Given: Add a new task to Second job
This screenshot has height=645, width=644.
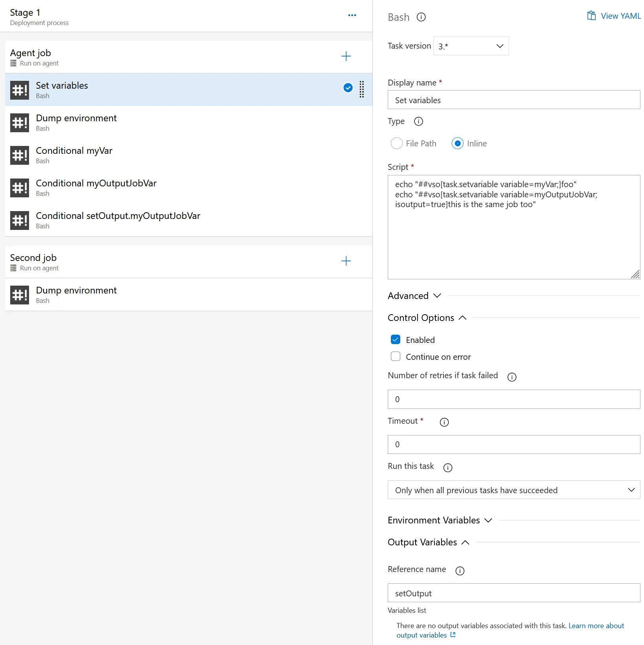Looking at the screenshot, I should (346, 261).
